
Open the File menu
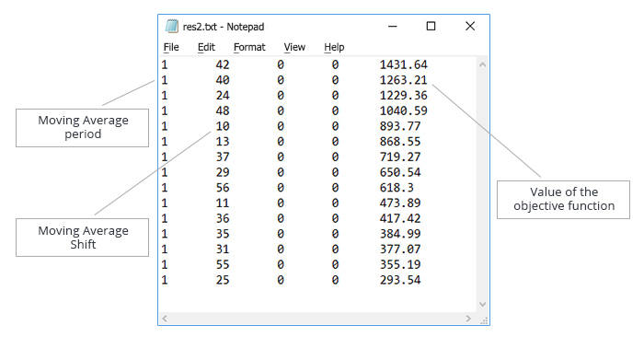tap(171, 47)
